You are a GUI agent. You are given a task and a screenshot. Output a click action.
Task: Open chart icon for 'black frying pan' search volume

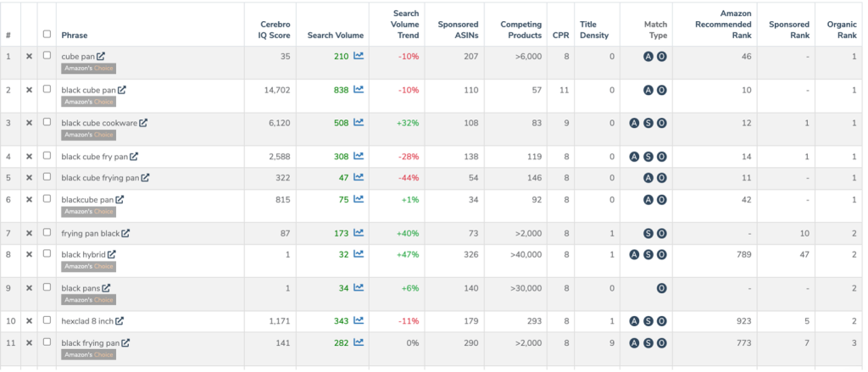(x=359, y=343)
